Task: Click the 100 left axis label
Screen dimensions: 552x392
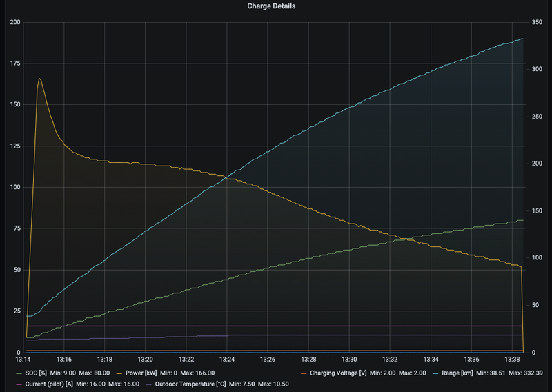Action: pos(15,187)
